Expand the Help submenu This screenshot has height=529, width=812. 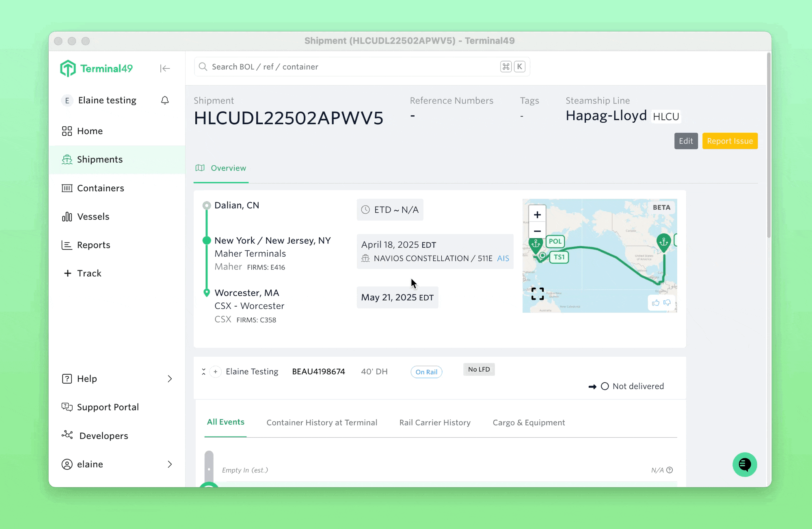click(170, 379)
